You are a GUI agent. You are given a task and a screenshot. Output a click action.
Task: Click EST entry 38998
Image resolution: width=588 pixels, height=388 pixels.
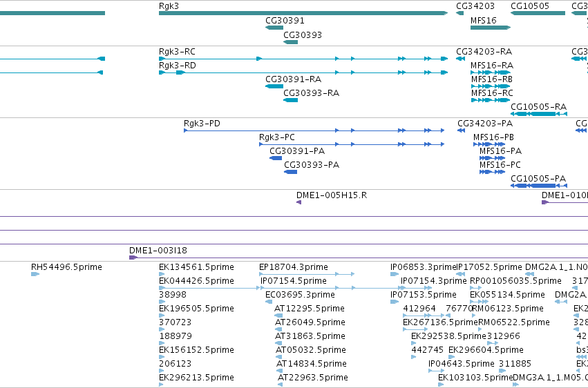pos(162,302)
